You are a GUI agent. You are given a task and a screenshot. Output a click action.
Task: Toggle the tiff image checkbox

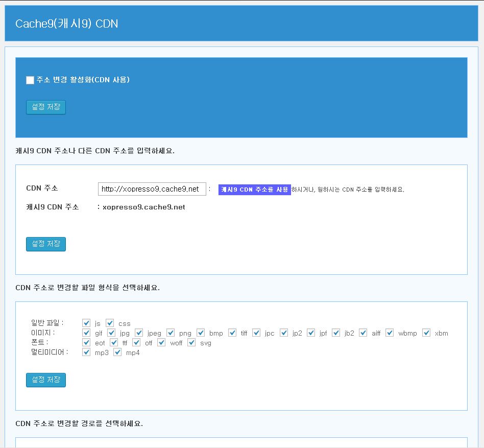tap(232, 333)
